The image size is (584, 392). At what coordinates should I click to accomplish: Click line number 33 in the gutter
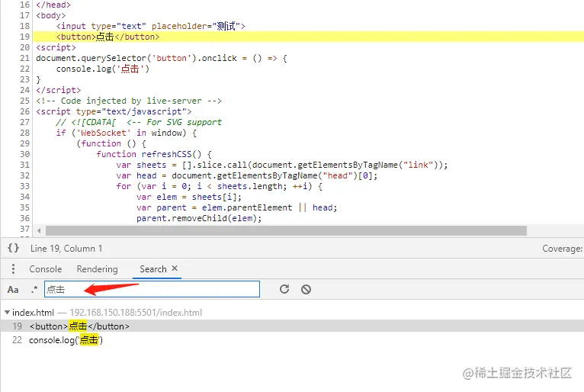pyautogui.click(x=24, y=186)
